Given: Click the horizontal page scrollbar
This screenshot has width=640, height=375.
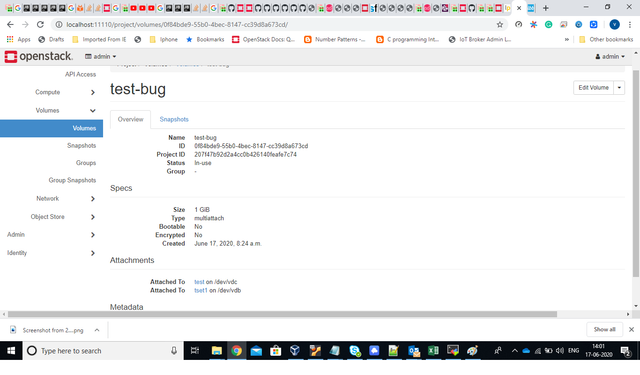Looking at the screenshot, I should (282, 314).
